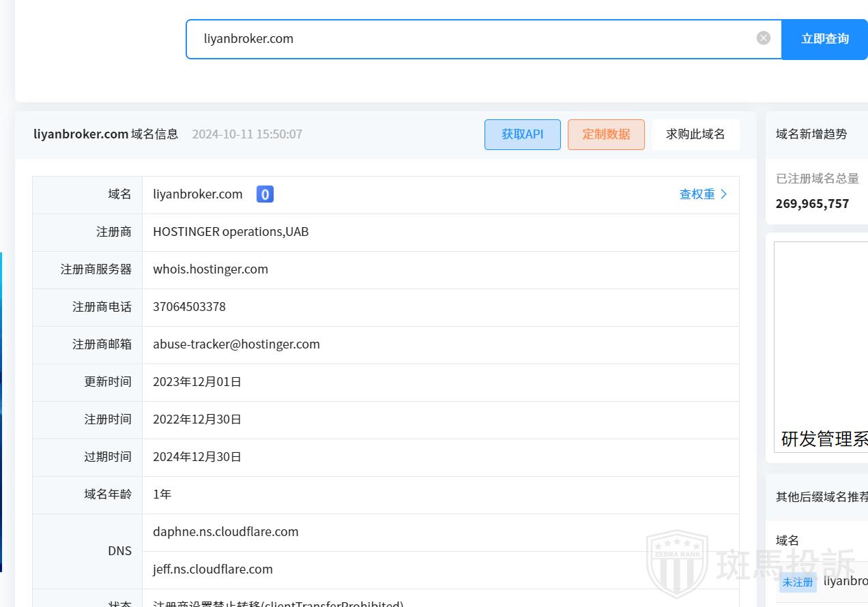Open the suggested liyanbro domain in sidebar
Viewport: 868px width, 607px height.
point(845,581)
